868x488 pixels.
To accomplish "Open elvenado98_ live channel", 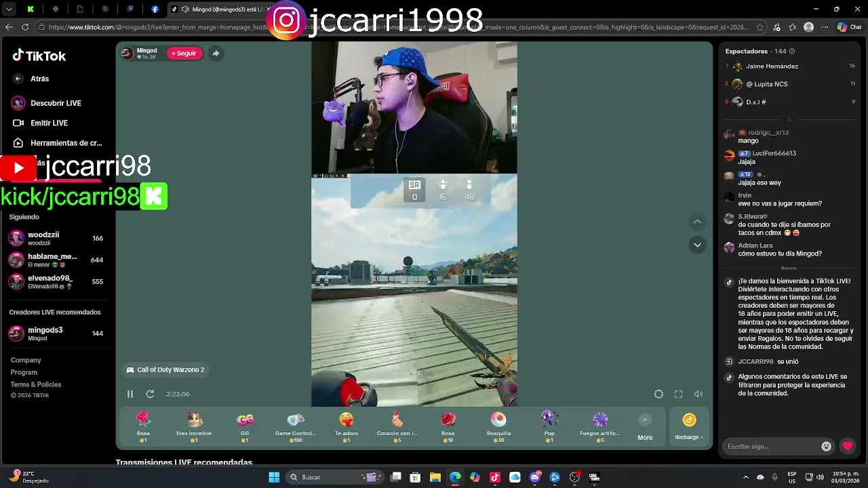I will [x=56, y=281].
